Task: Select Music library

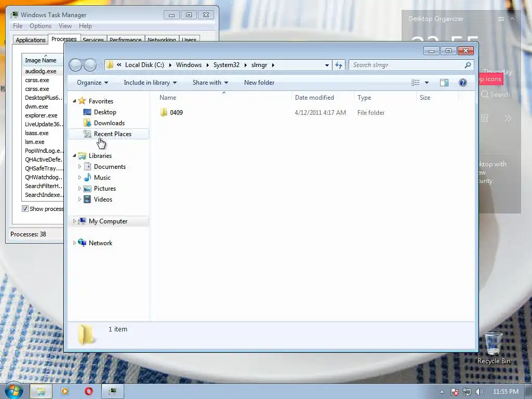Action: click(102, 178)
